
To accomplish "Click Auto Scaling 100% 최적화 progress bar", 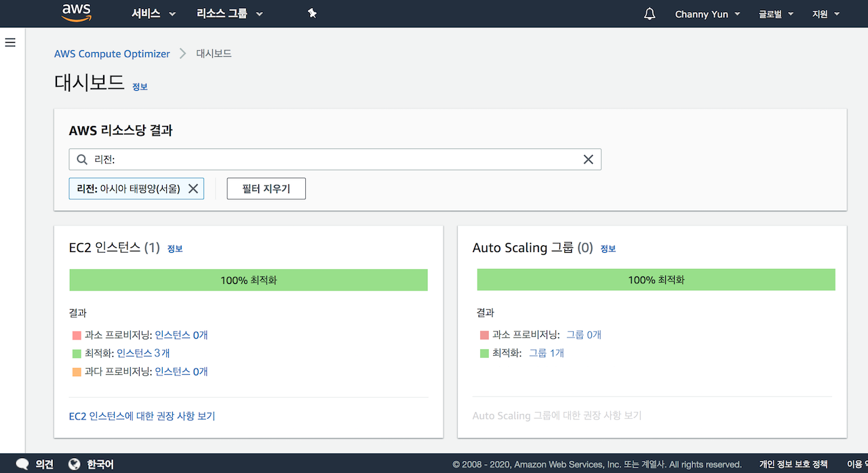I will coord(656,280).
